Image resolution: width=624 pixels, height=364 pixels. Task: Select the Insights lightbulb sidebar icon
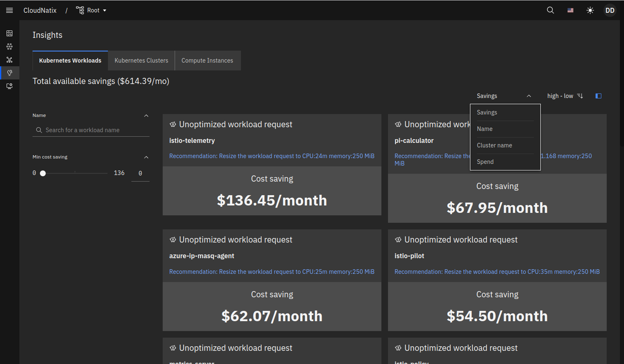click(9, 73)
